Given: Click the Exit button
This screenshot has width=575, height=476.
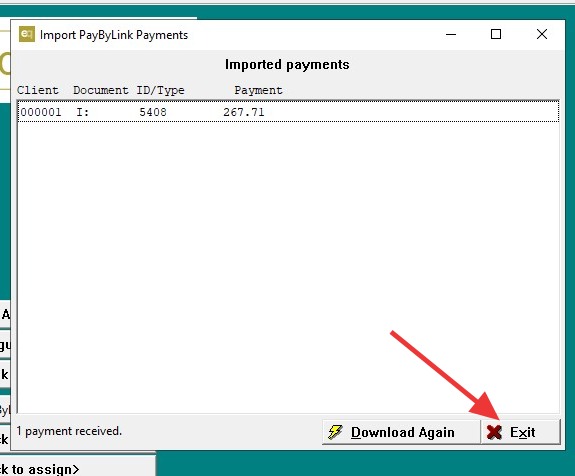Looking at the screenshot, I should (521, 432).
